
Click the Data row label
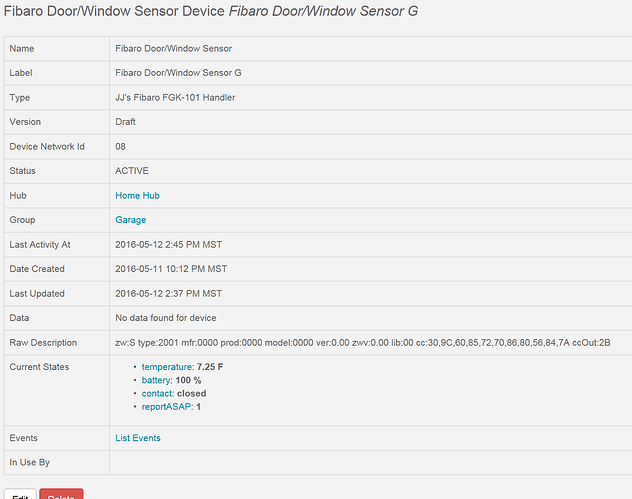tap(19, 318)
